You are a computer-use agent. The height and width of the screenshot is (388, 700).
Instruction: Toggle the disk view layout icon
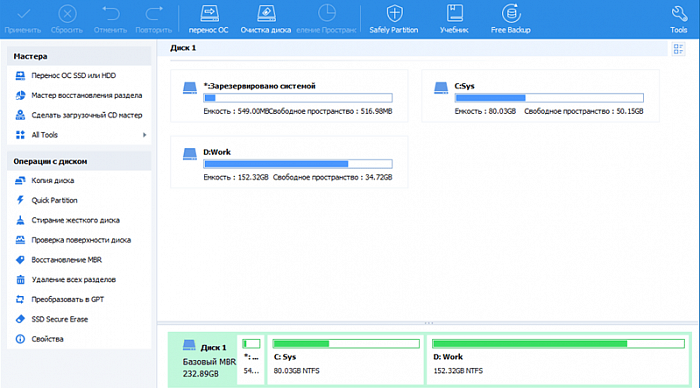tap(678, 49)
